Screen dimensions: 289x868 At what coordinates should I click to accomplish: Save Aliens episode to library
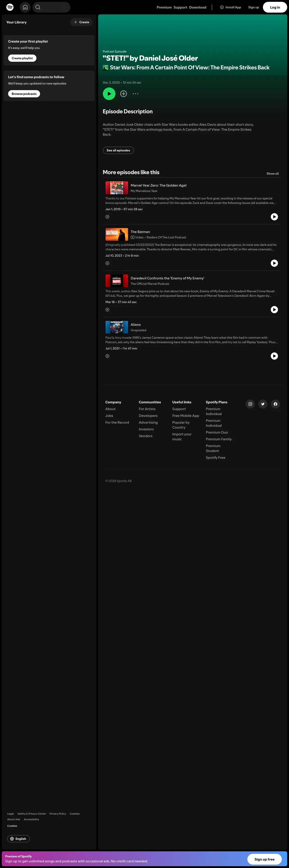[107, 356]
